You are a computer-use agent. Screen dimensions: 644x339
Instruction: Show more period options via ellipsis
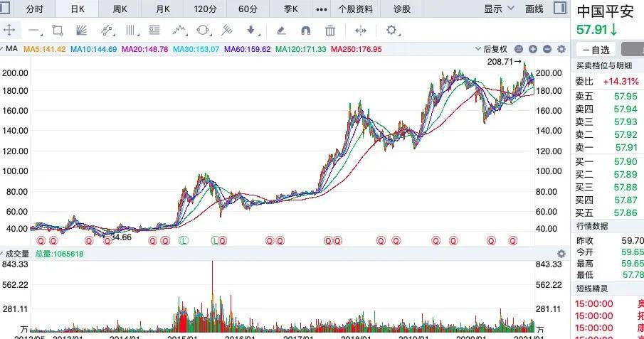pyautogui.click(x=322, y=9)
